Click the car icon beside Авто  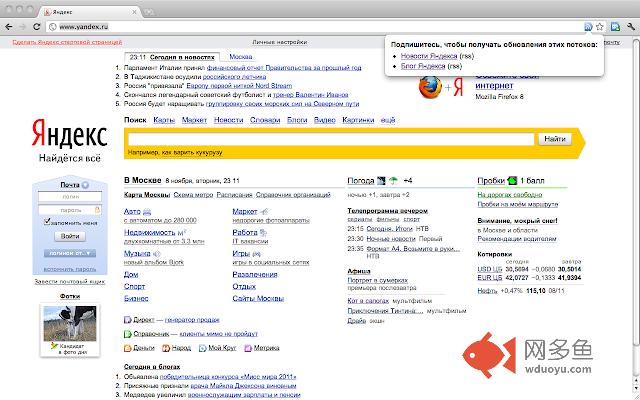[x=147, y=212]
